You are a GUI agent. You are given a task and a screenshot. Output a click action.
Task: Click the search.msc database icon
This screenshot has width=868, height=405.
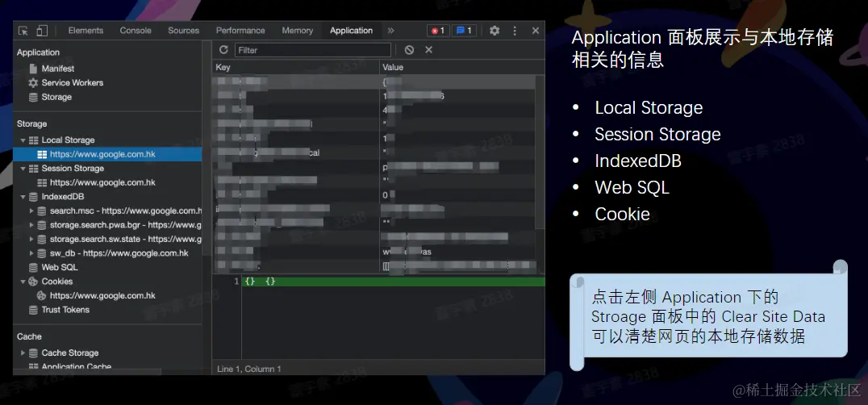pyautogui.click(x=41, y=211)
